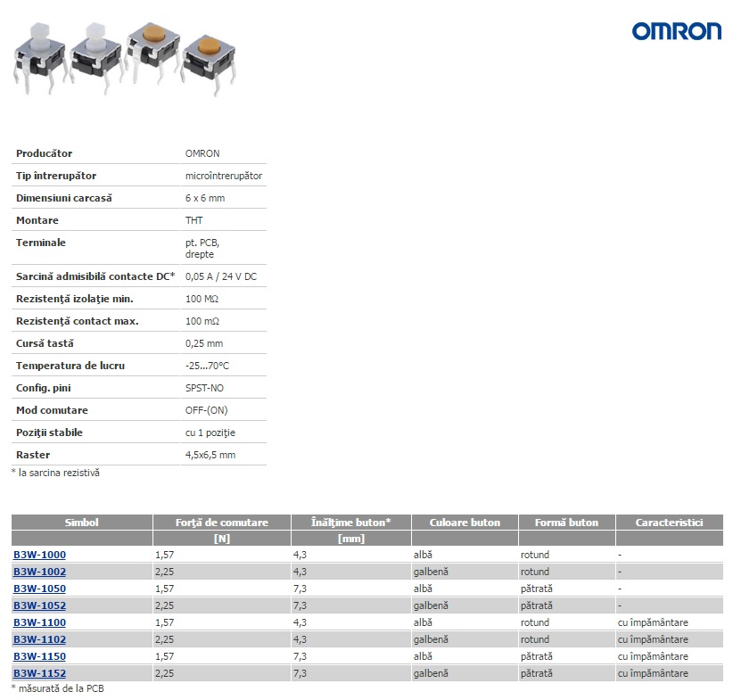The width and height of the screenshot is (733, 700).
Task: Click the Formă buton column header
Action: point(566,523)
